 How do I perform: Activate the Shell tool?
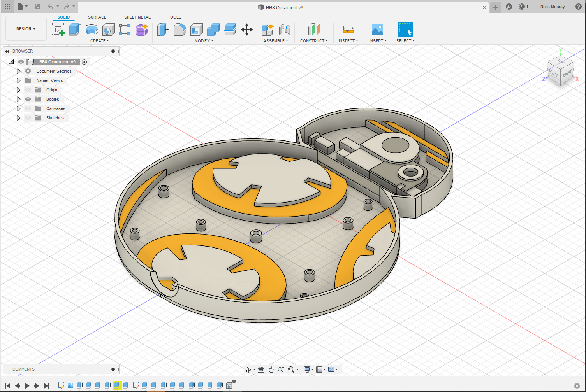pos(196,30)
